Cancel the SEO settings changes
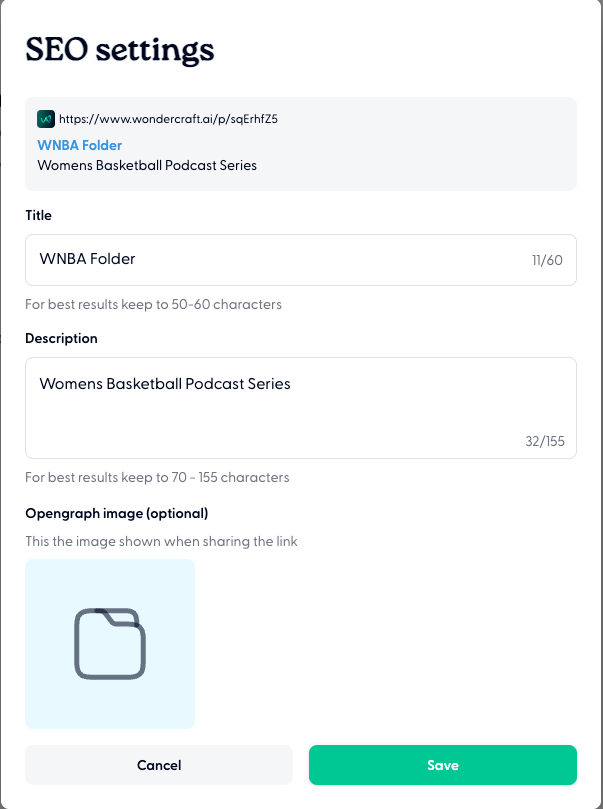The image size is (603, 809). 158,764
